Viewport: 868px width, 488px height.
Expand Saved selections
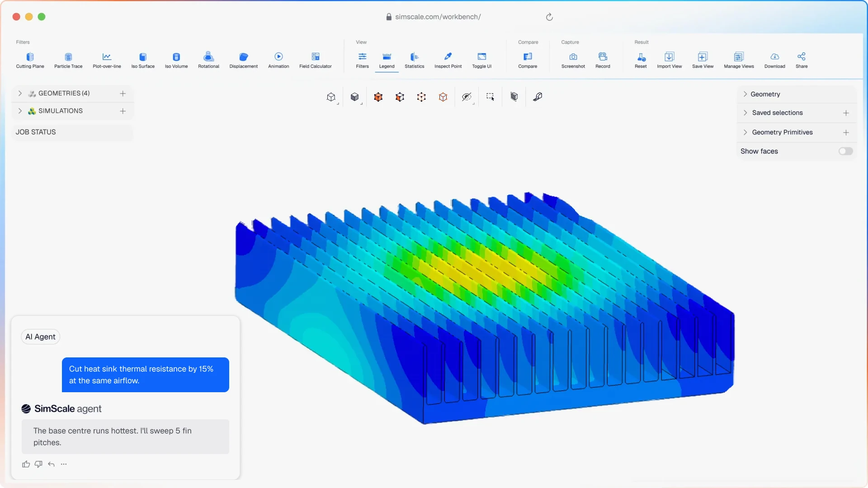coord(745,113)
